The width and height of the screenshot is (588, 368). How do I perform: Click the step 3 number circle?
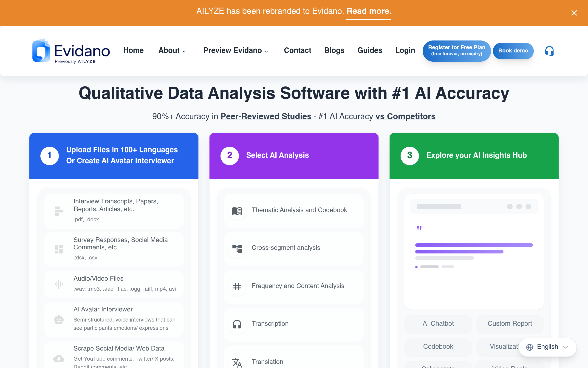409,156
